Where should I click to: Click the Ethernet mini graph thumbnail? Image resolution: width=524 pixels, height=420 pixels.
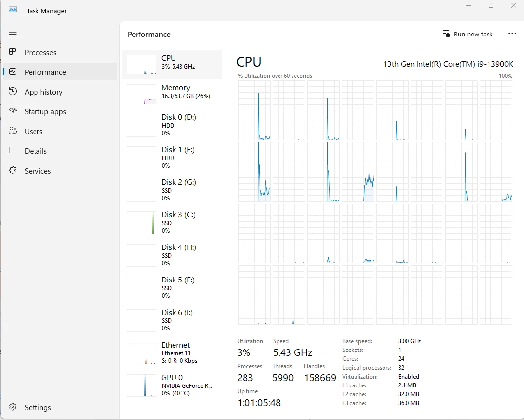(x=141, y=352)
